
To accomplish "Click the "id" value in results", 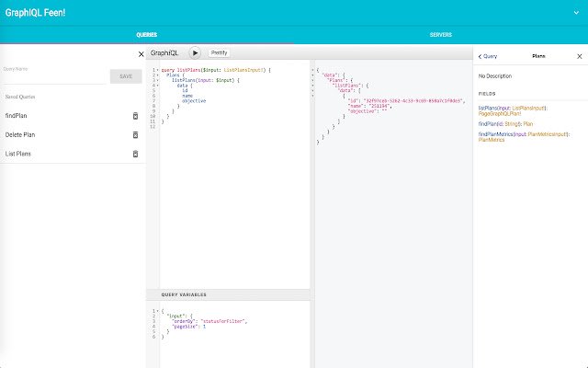I will click(x=413, y=101).
